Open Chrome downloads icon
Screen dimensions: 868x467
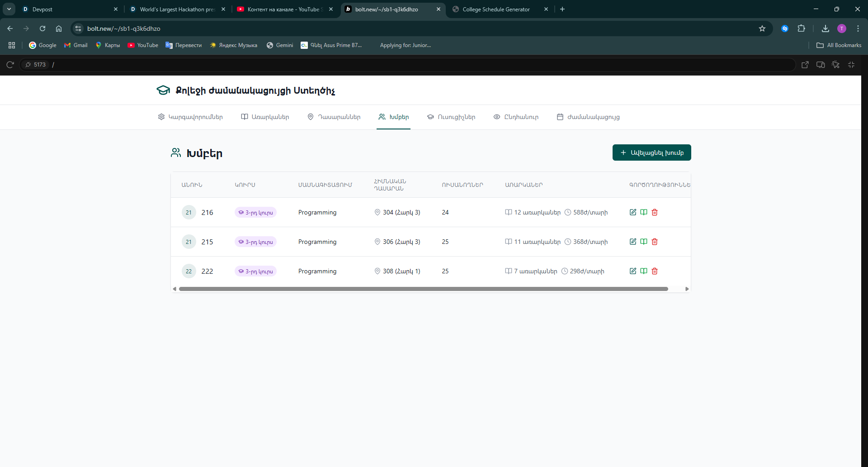(x=826, y=29)
